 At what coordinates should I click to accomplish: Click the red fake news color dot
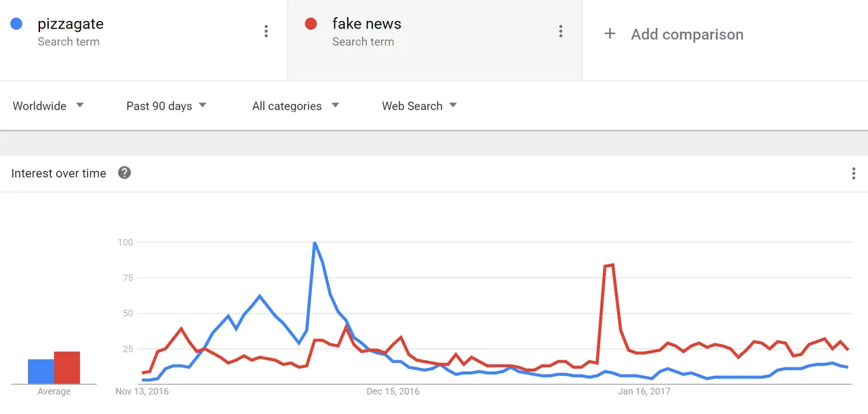(311, 24)
